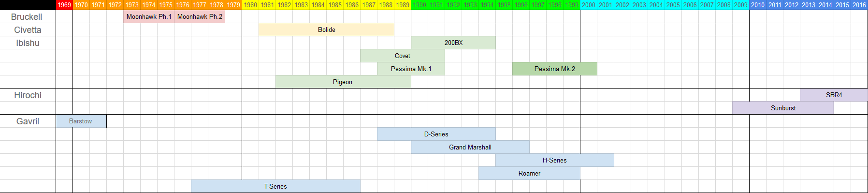Select the Bruckell row label
The height and width of the screenshot is (193, 868).
click(28, 16)
